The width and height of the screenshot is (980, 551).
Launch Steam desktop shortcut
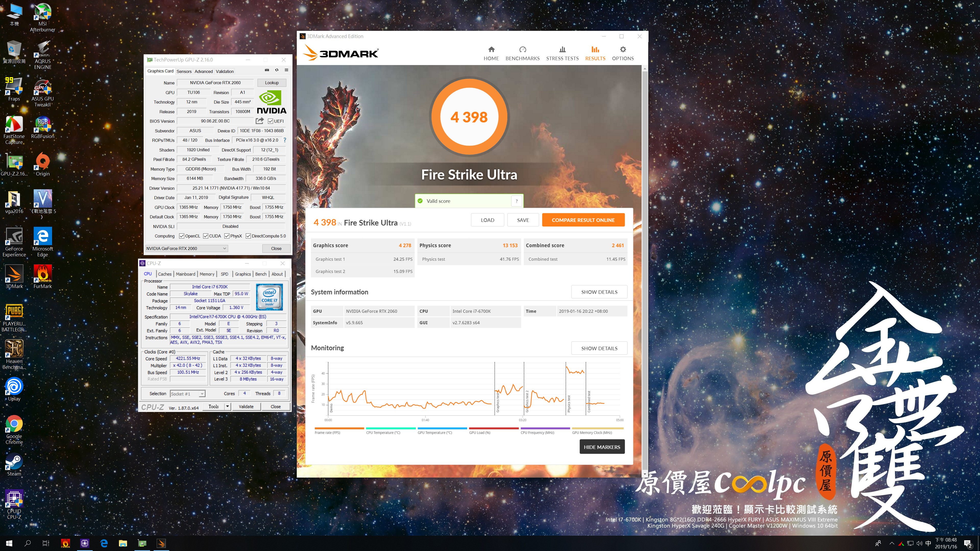click(14, 465)
